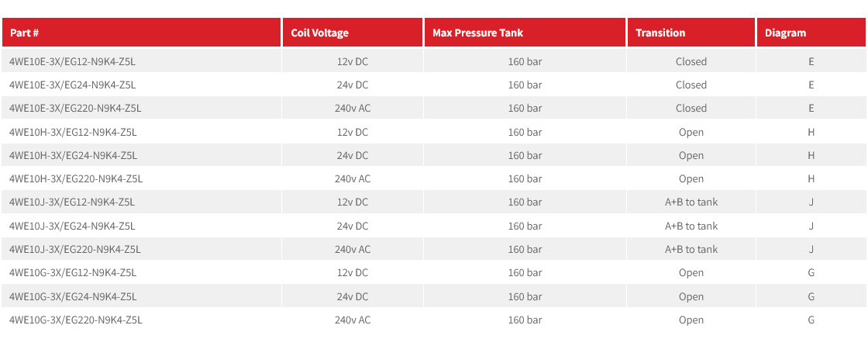Click the Coil Voltage column header
The width and height of the screenshot is (868, 339).
click(319, 33)
